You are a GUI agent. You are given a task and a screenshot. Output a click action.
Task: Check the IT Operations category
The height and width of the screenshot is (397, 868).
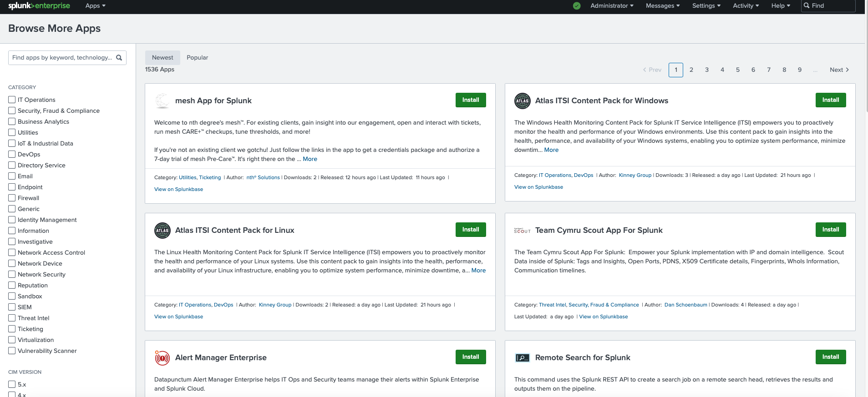click(12, 100)
